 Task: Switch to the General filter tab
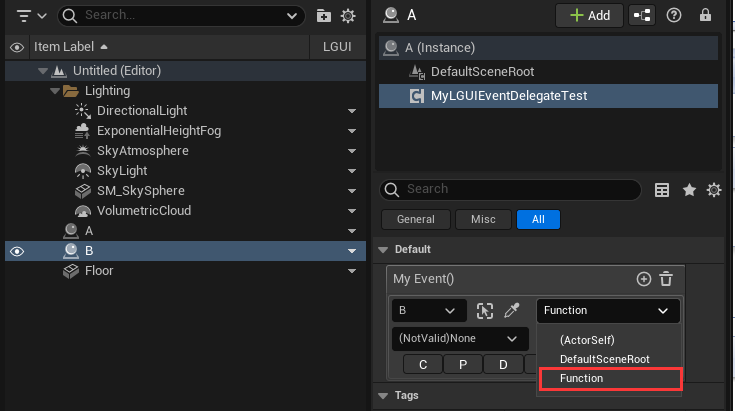pyautogui.click(x=415, y=220)
